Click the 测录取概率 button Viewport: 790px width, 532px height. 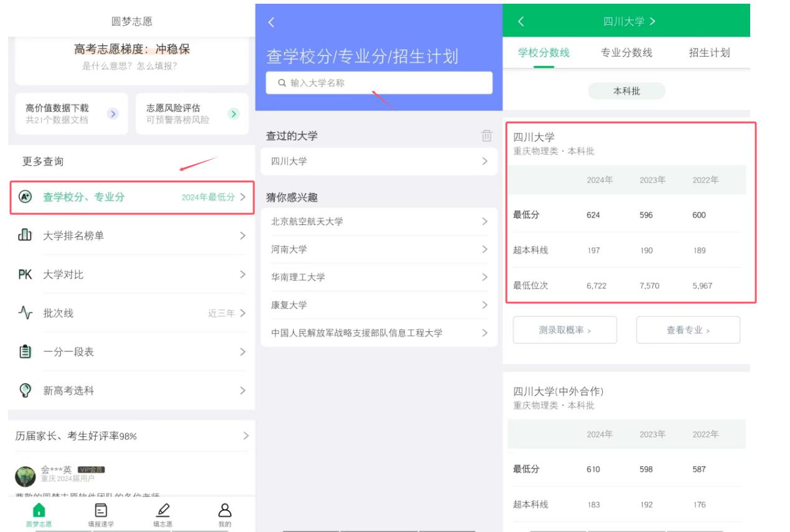[564, 330]
